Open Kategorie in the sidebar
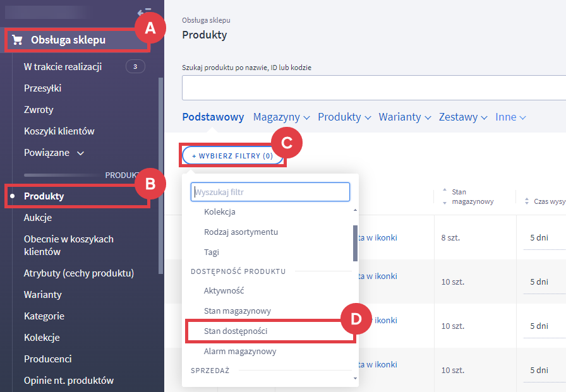Screen dimensions: 566x392 click(x=44, y=316)
